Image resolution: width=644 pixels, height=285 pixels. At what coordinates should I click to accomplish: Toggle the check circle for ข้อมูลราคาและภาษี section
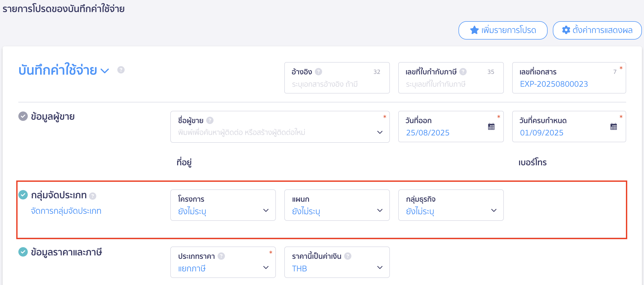pos(23,252)
